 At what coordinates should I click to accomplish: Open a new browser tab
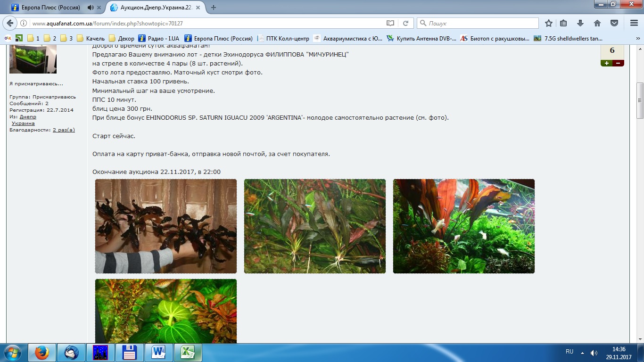[x=214, y=8]
